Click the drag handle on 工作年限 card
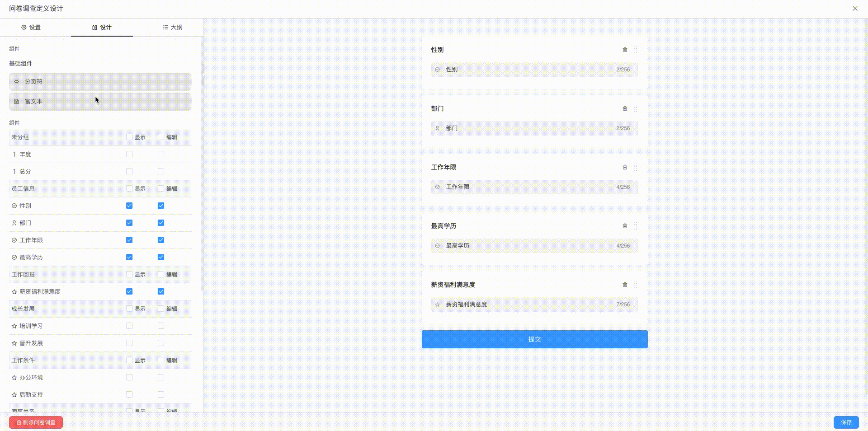The width and height of the screenshot is (868, 431). 636,167
